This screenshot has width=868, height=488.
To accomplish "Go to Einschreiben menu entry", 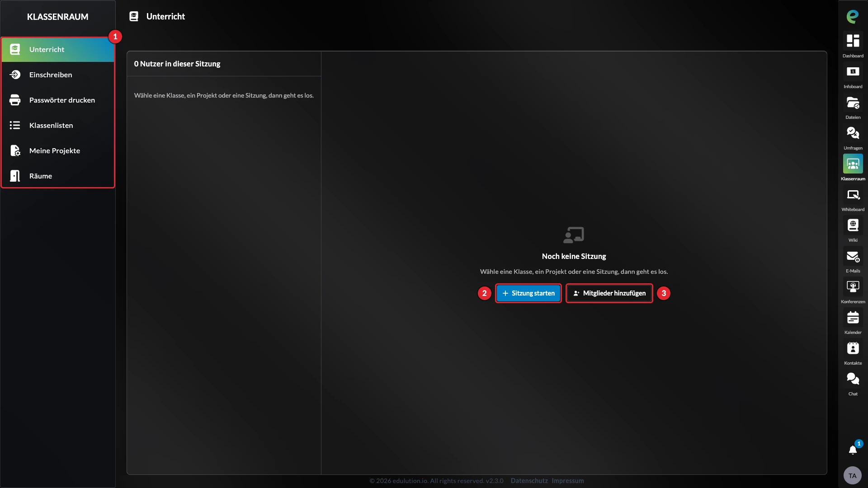I will pos(58,75).
